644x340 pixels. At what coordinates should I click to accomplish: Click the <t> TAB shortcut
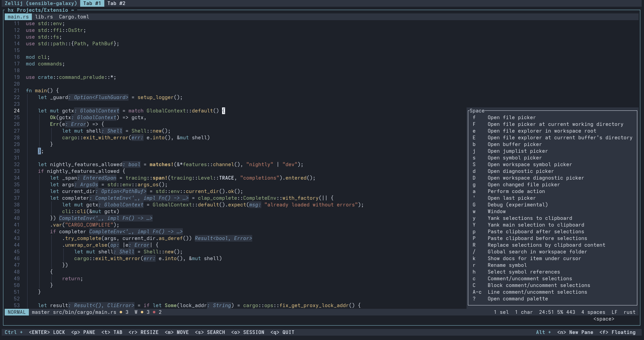coord(112,332)
